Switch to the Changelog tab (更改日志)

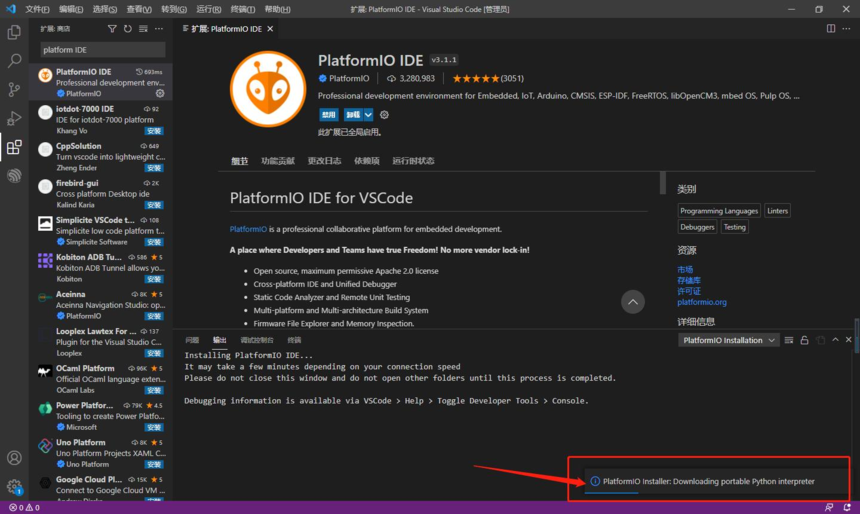pos(324,161)
